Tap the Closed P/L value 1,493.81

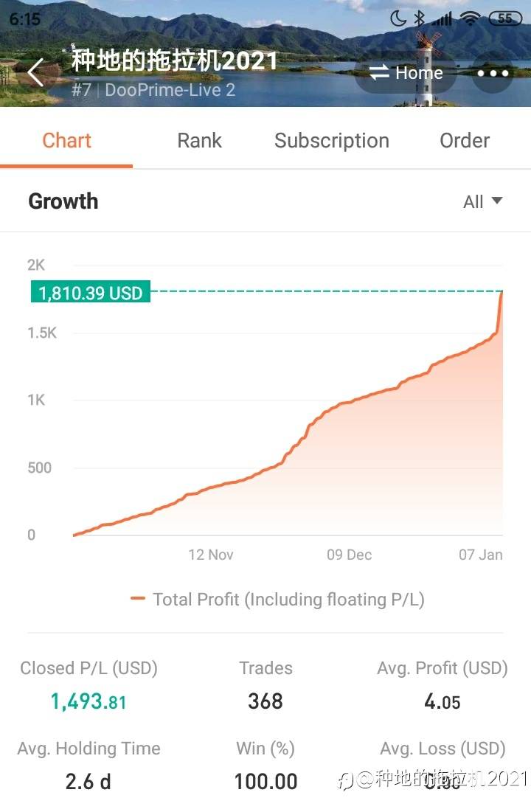coord(88,701)
